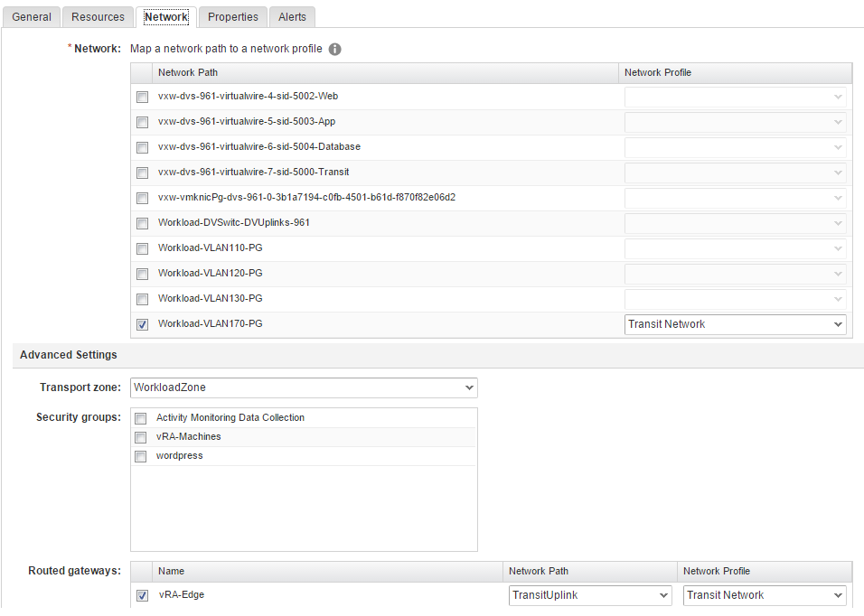
Task: Switch to the General tab
Action: click(x=31, y=16)
